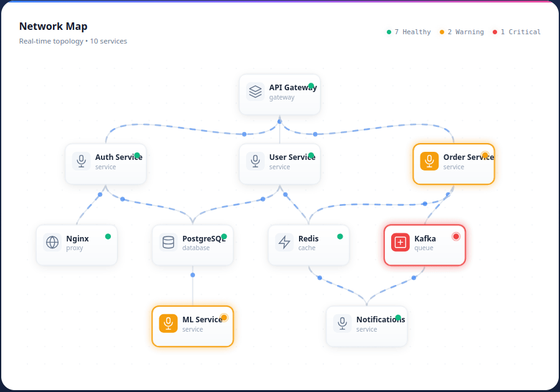Click the red critical status dot on Kafka
560x392 pixels.
click(x=456, y=236)
